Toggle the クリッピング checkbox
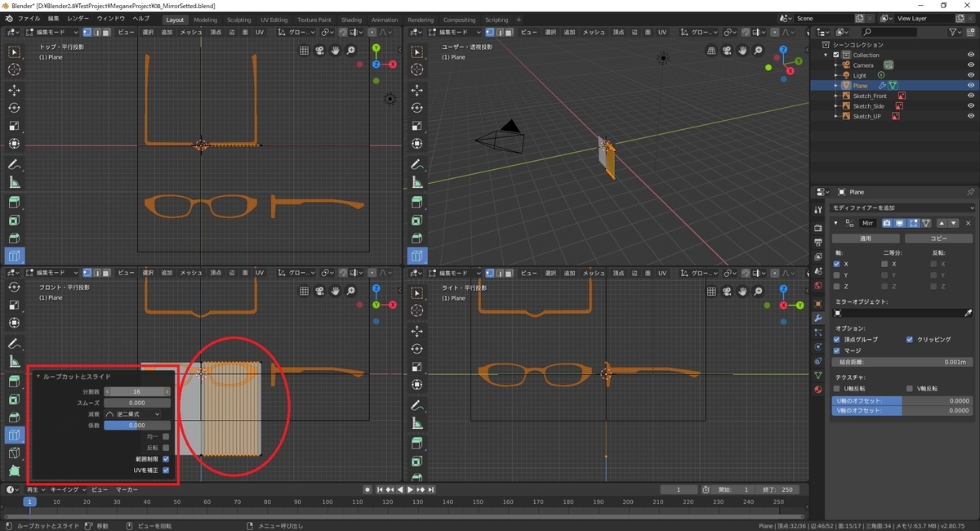The width and height of the screenshot is (980, 531). coord(910,339)
